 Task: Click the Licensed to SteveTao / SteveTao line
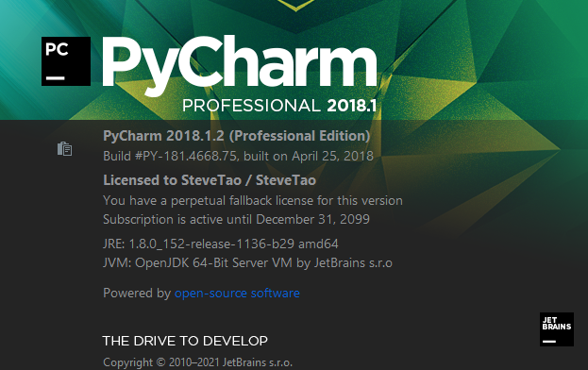210,180
